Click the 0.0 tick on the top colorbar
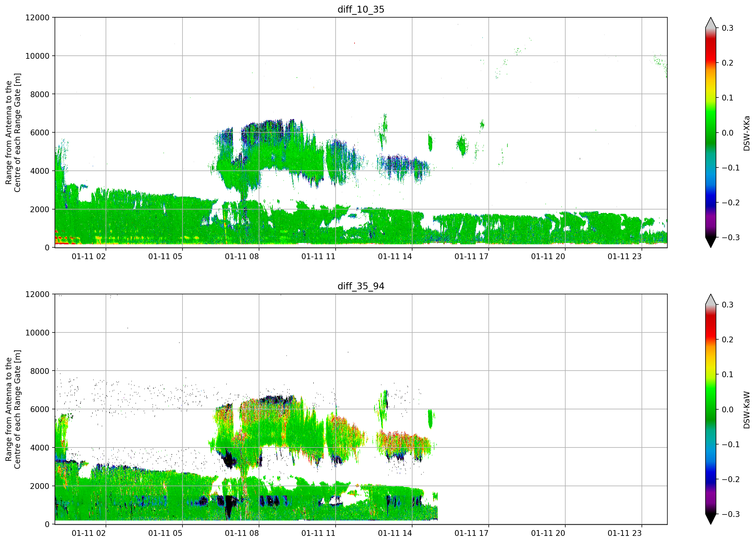 [727, 133]
